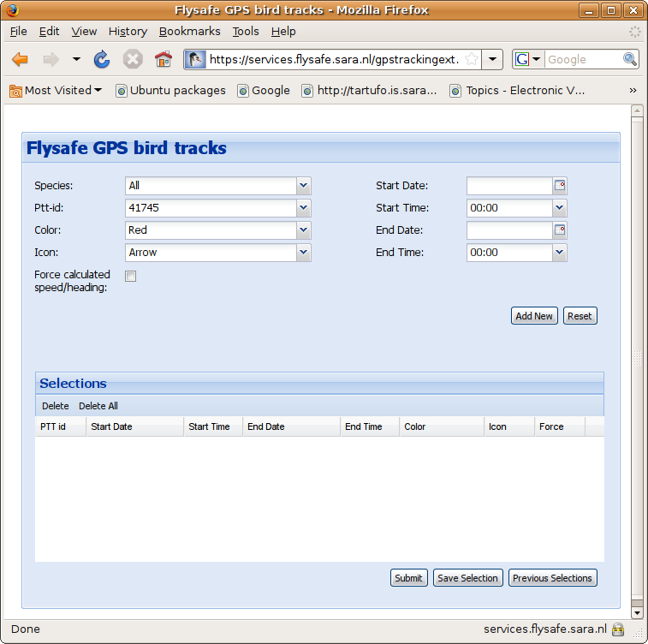Click the Add New button
This screenshot has width=648, height=644.
[x=534, y=316]
